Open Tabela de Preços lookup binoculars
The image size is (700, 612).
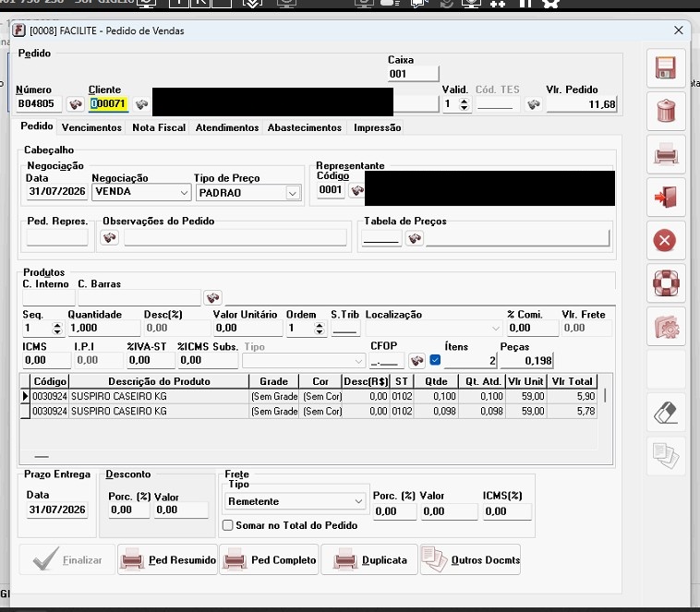click(415, 238)
